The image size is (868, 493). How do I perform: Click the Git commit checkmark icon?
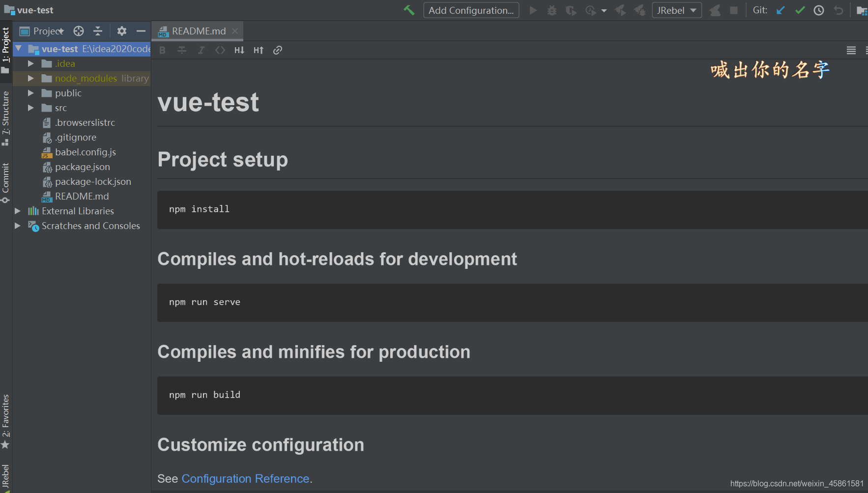800,10
